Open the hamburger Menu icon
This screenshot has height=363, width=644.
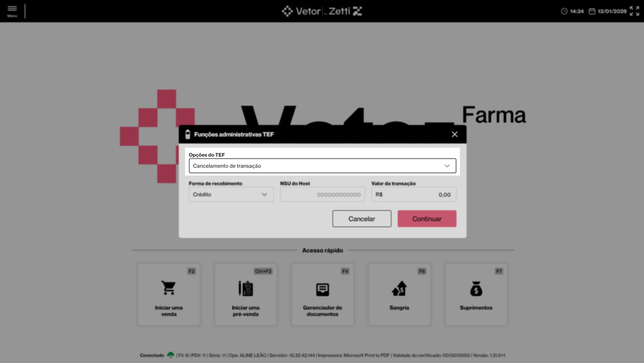(x=12, y=11)
